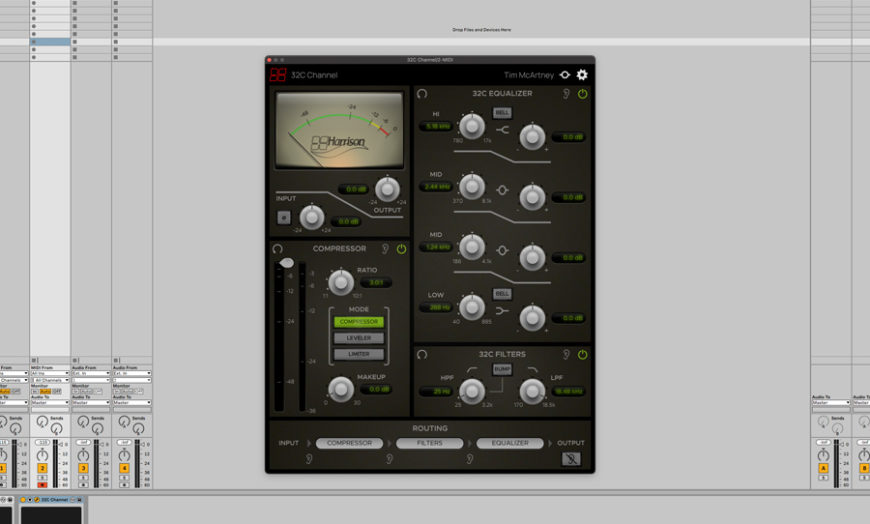Toggle the yellow device activator on 32C Channel
Viewport: 870px width, 524px height.
[x=23, y=500]
